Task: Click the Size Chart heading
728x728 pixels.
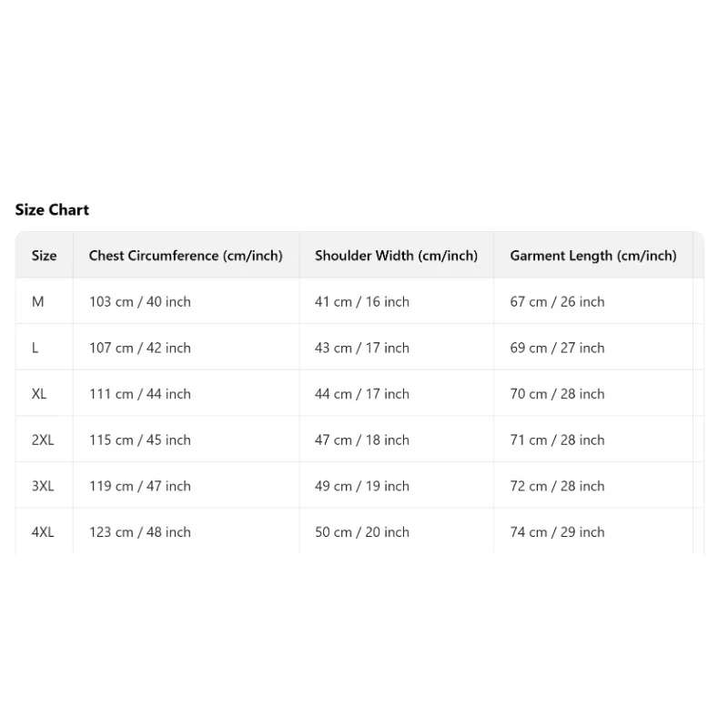Action: coord(52,209)
